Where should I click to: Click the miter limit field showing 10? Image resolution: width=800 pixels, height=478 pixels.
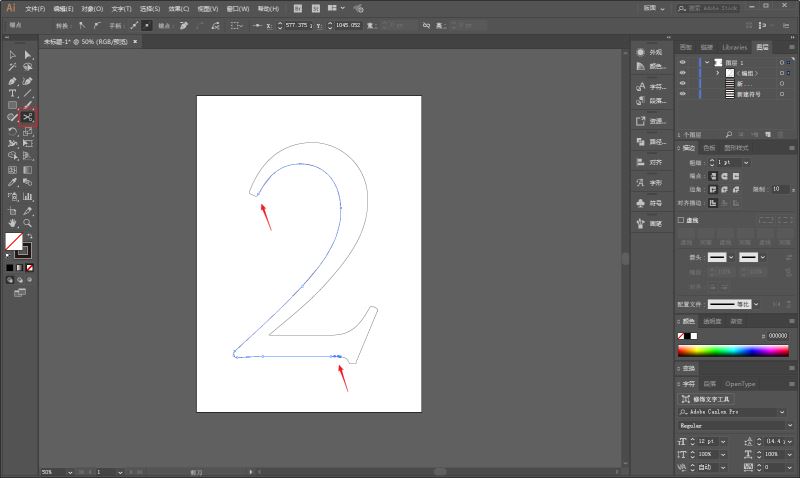780,189
